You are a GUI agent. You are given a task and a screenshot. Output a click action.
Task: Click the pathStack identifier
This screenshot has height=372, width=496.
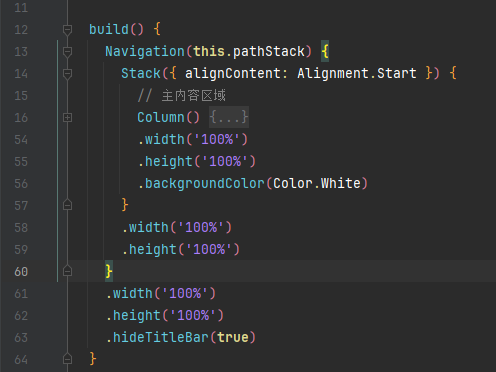(269, 52)
